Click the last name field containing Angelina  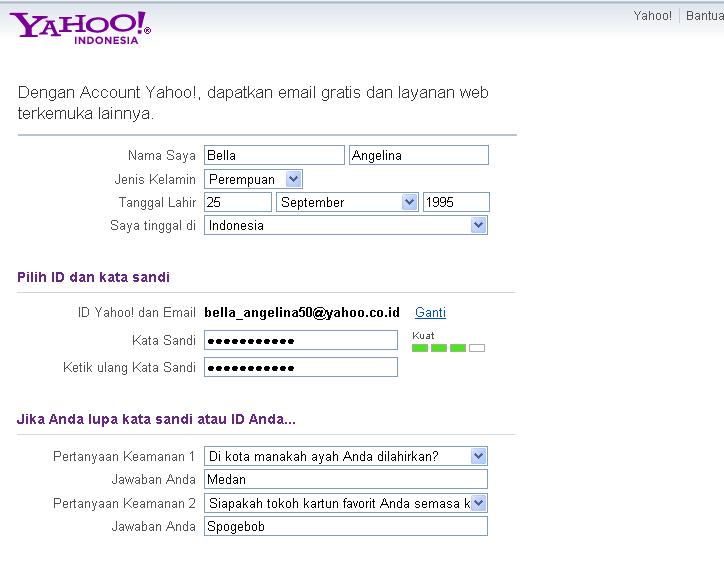coord(419,155)
